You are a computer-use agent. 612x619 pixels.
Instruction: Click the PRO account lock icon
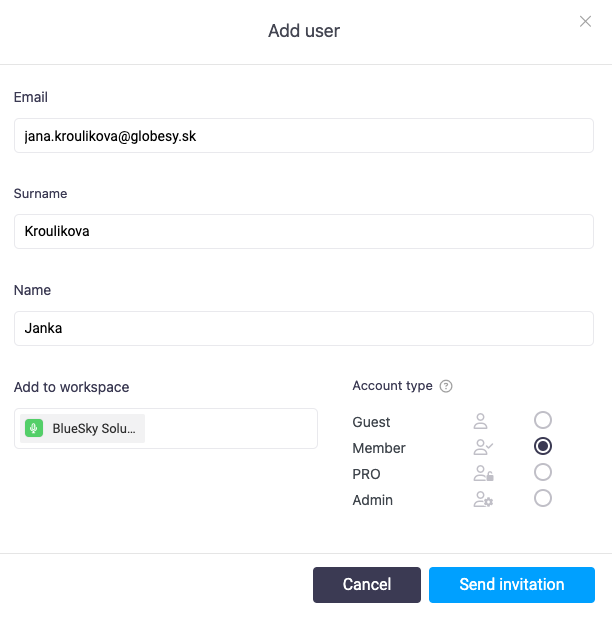483,473
